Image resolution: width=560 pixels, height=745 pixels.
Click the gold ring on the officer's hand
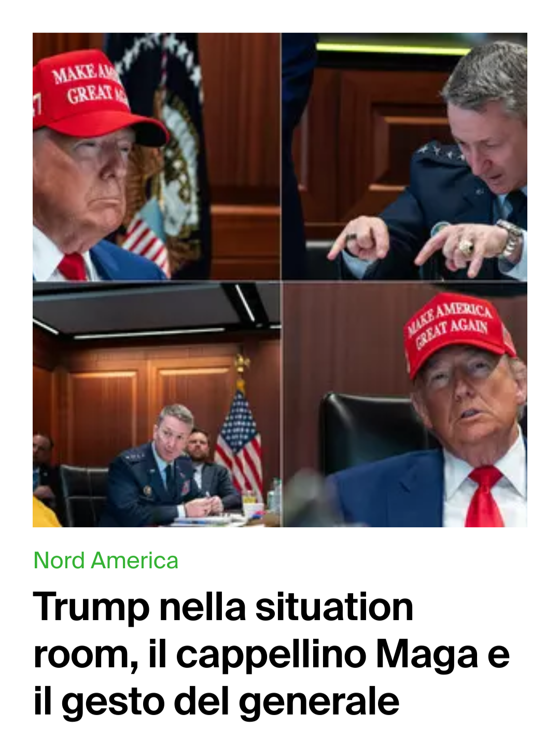[x=466, y=248]
